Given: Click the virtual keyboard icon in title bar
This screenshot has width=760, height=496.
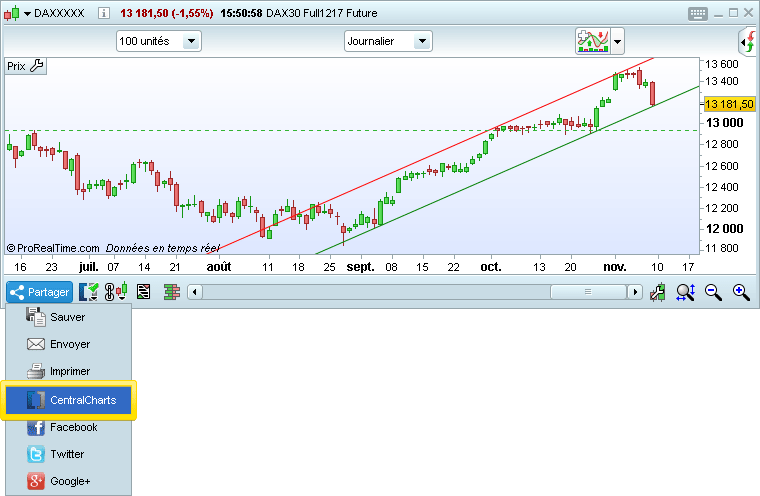Looking at the screenshot, I should click(x=698, y=13).
